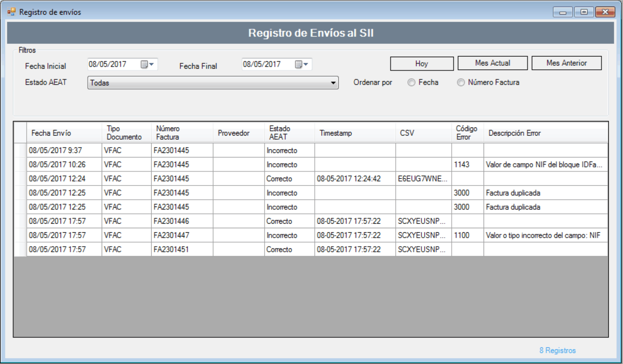Click the Número Factura column header
Viewport: 623px width, 364px height.
coord(182,133)
